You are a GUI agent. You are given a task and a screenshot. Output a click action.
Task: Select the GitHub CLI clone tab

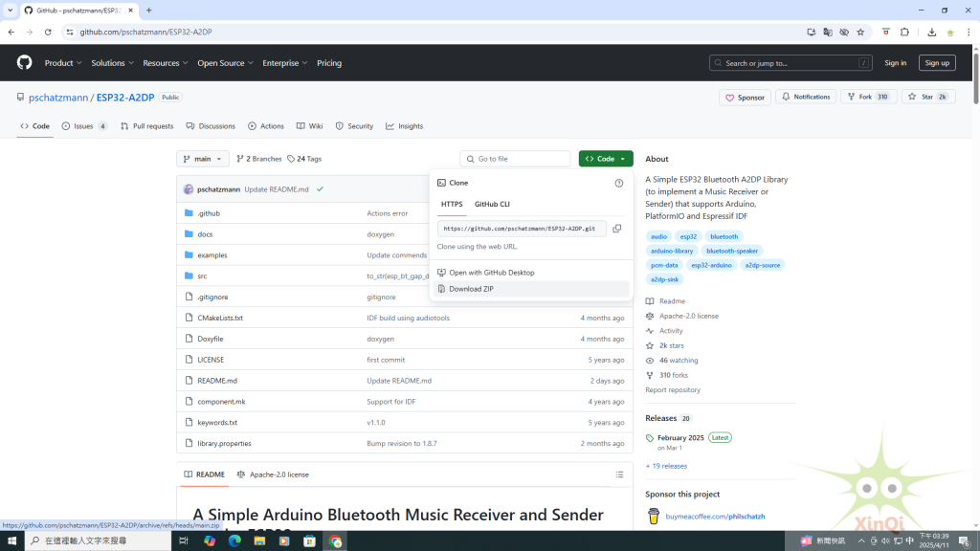point(492,205)
